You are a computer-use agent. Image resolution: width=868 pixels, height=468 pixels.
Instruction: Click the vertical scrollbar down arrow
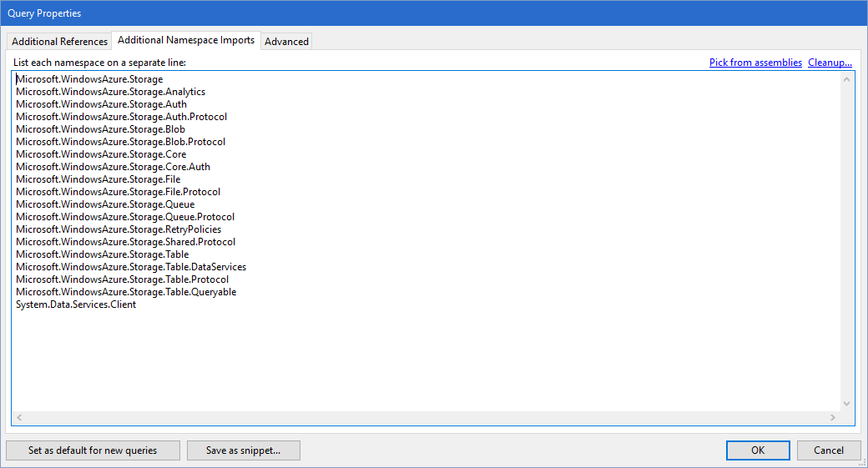click(846, 403)
